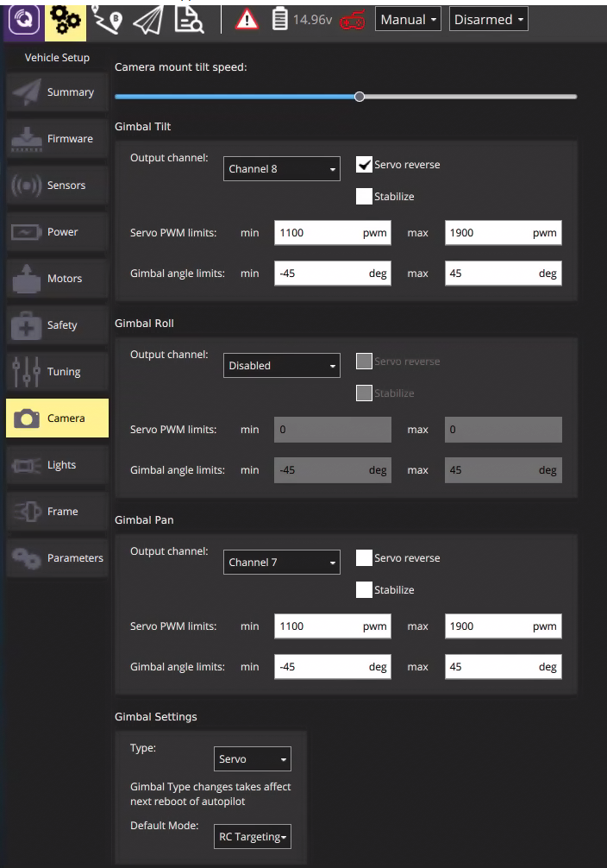Open the Fly view paper plane icon

coord(148,21)
